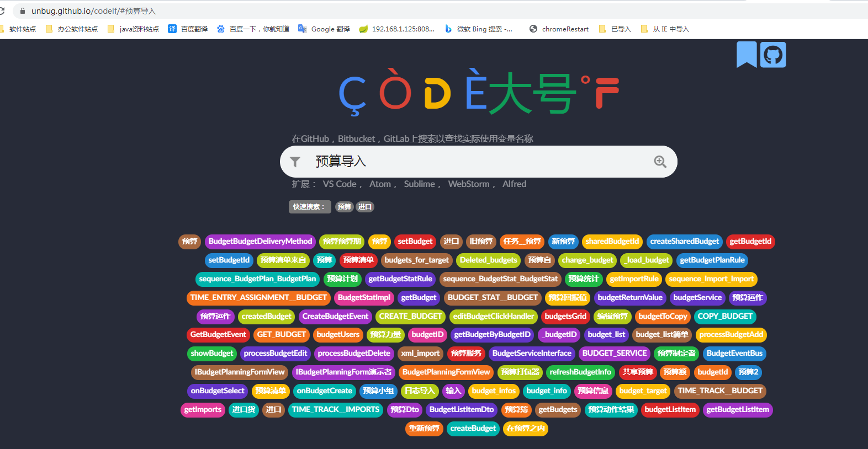868x449 pixels.
Task: Open the 192.168.1.125 bookmark
Action: (x=397, y=29)
